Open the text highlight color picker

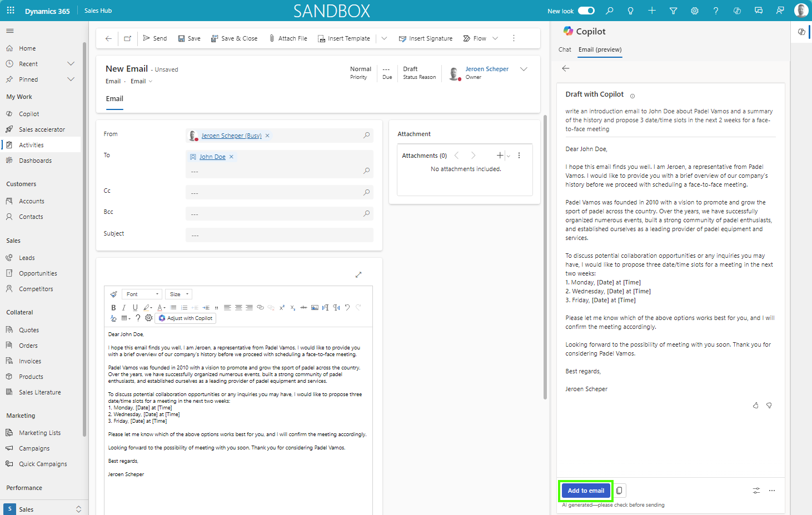[147, 307]
